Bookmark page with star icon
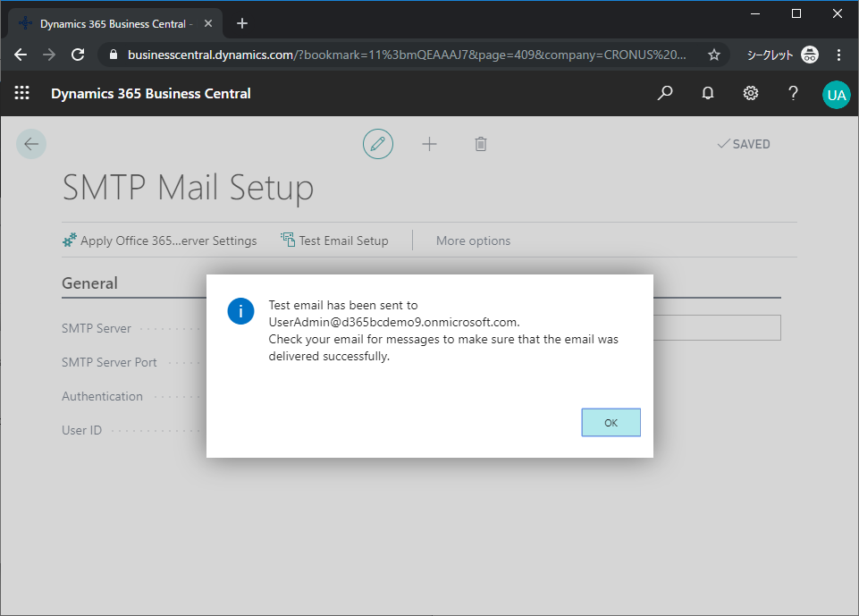 [x=714, y=55]
